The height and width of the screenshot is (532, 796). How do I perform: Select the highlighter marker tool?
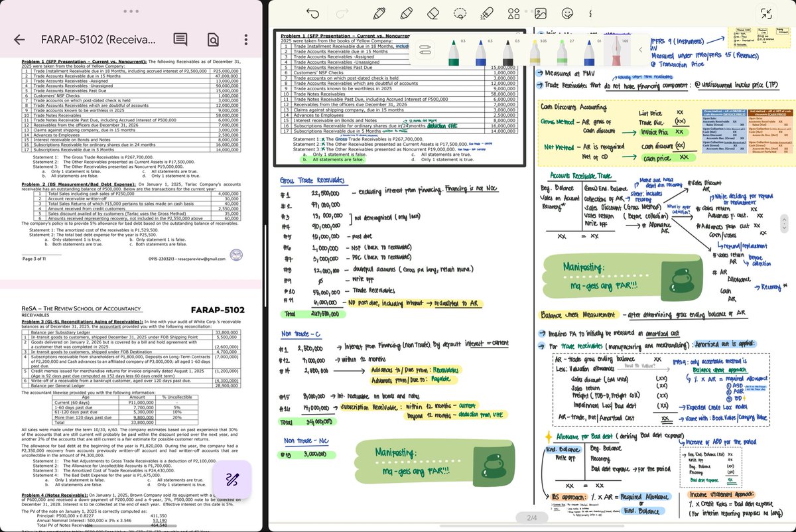tap(405, 13)
